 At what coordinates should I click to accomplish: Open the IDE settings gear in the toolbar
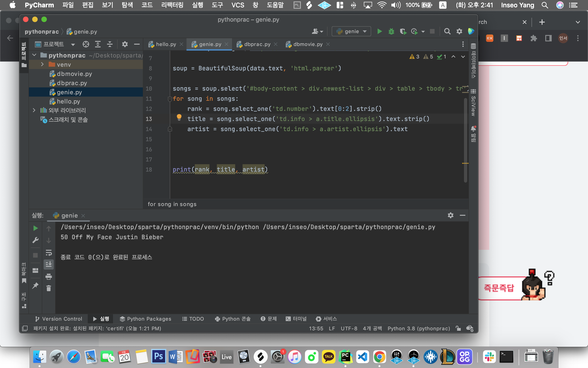tap(459, 32)
